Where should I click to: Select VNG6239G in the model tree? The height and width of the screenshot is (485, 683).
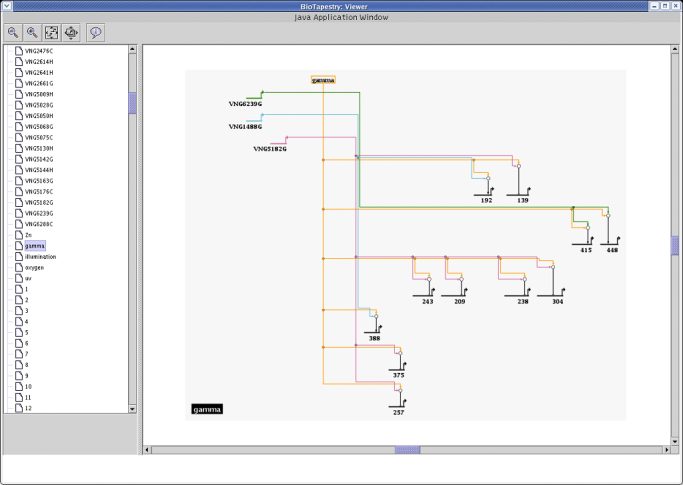pyautogui.click(x=39, y=213)
